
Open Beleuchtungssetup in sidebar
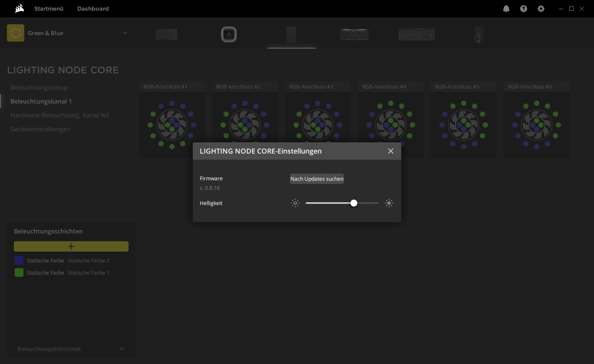(x=39, y=87)
